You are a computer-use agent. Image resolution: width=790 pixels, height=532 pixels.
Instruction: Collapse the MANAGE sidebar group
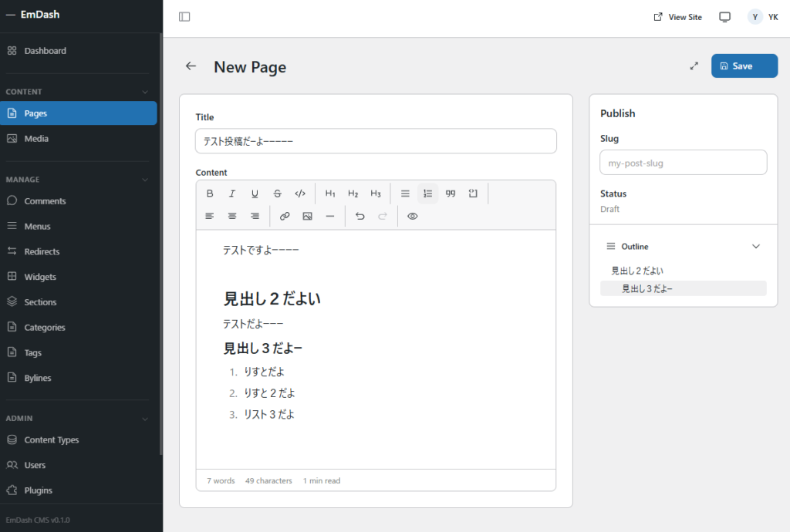pyautogui.click(x=145, y=180)
